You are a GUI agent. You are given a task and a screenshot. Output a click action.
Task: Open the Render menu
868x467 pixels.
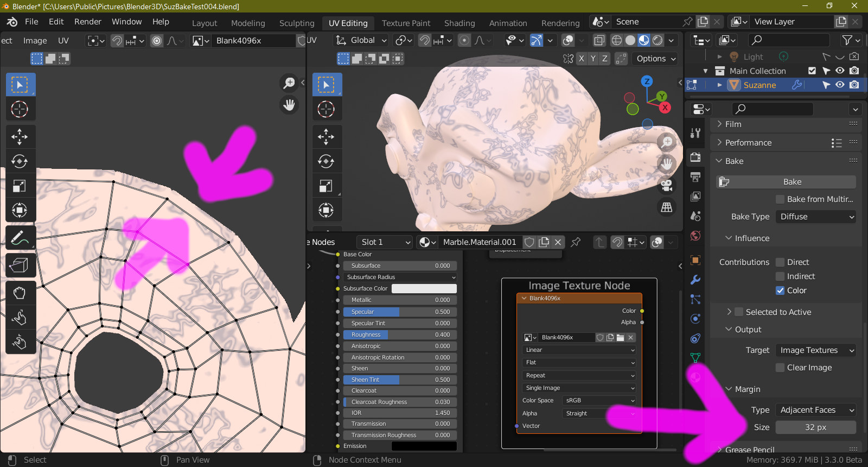coord(88,22)
